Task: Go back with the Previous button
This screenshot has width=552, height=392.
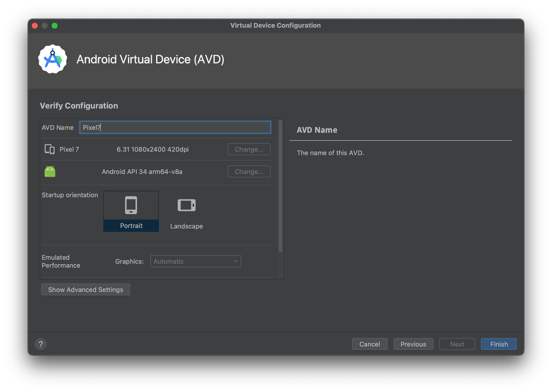Action: [413, 343]
